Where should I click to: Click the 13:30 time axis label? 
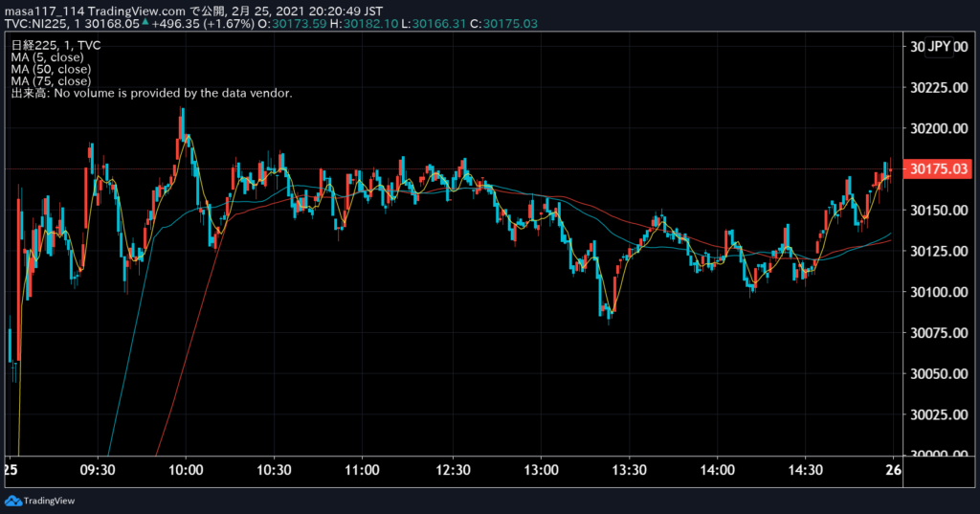(x=629, y=470)
